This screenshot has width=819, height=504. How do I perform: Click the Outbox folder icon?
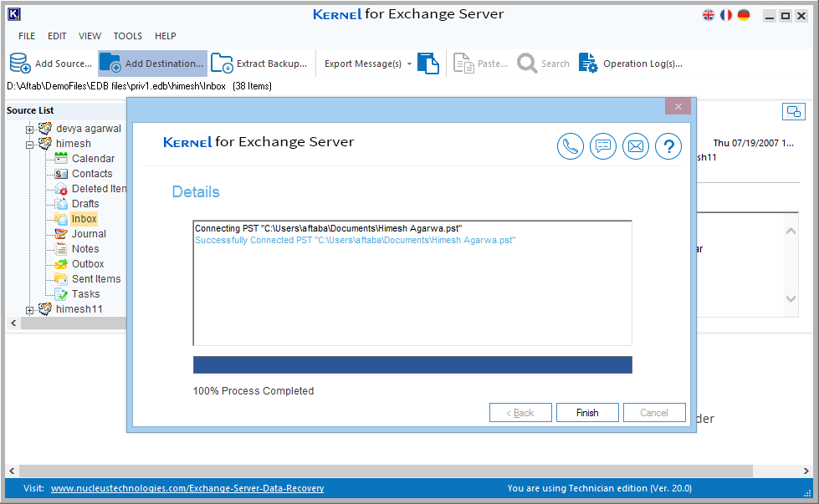[61, 264]
